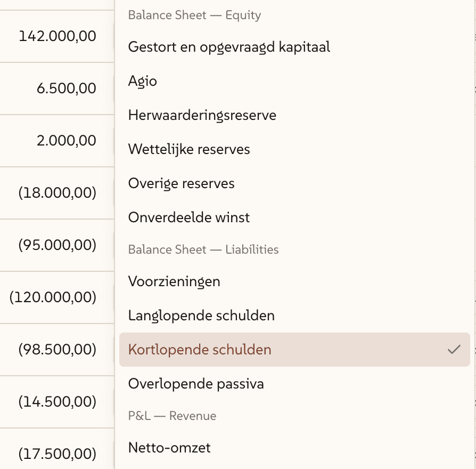This screenshot has height=469, width=476.
Task: Select Onverdeelde winst option
Action: click(189, 217)
